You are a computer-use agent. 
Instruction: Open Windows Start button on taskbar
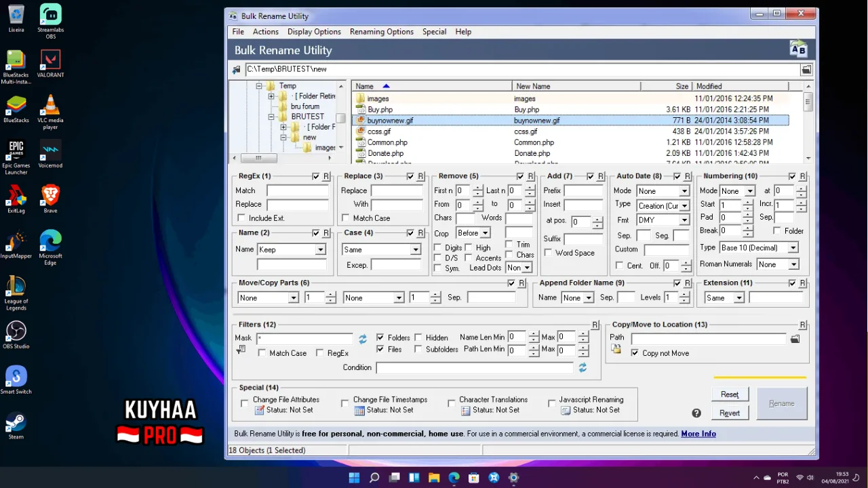(354, 478)
